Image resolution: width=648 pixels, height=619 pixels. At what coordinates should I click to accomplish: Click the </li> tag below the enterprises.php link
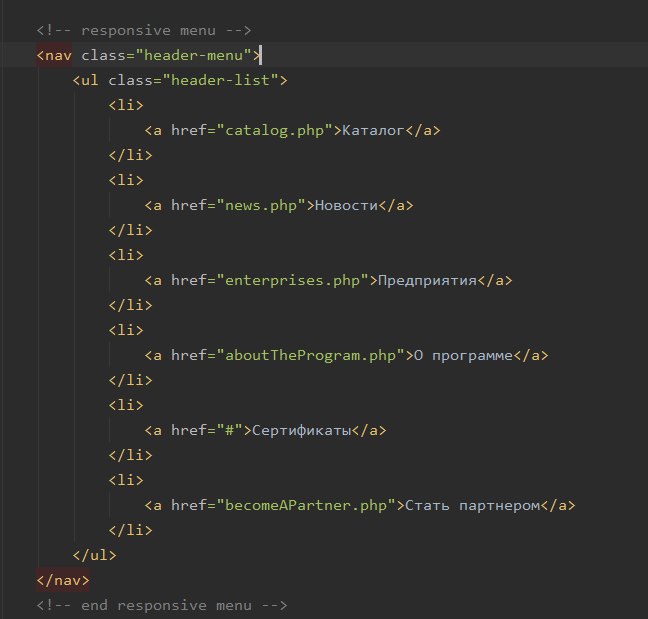point(131,305)
